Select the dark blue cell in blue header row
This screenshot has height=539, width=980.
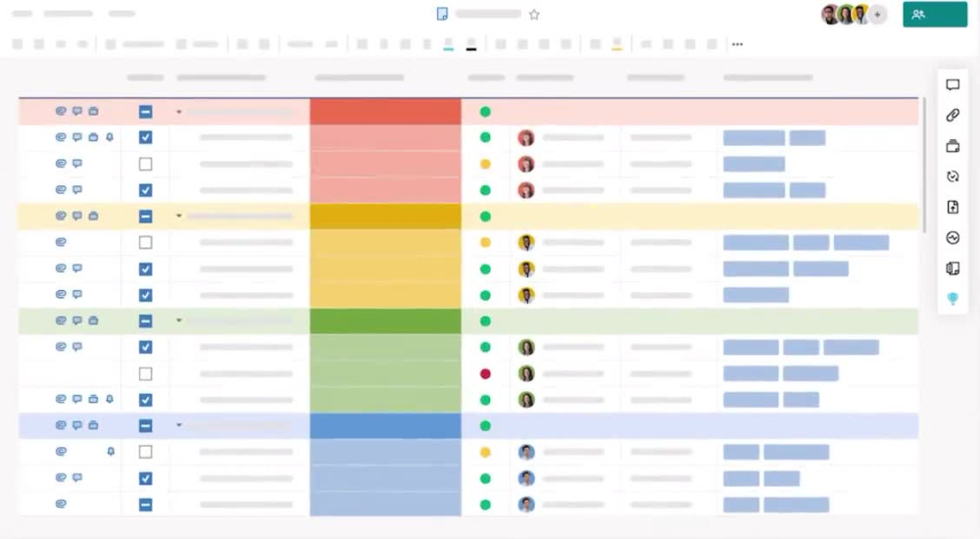pos(385,426)
